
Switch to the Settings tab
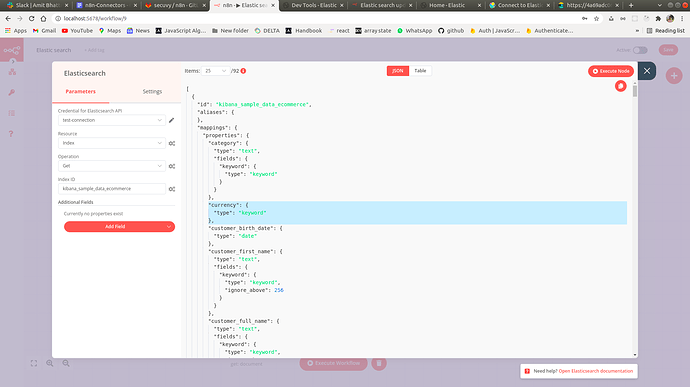point(152,92)
